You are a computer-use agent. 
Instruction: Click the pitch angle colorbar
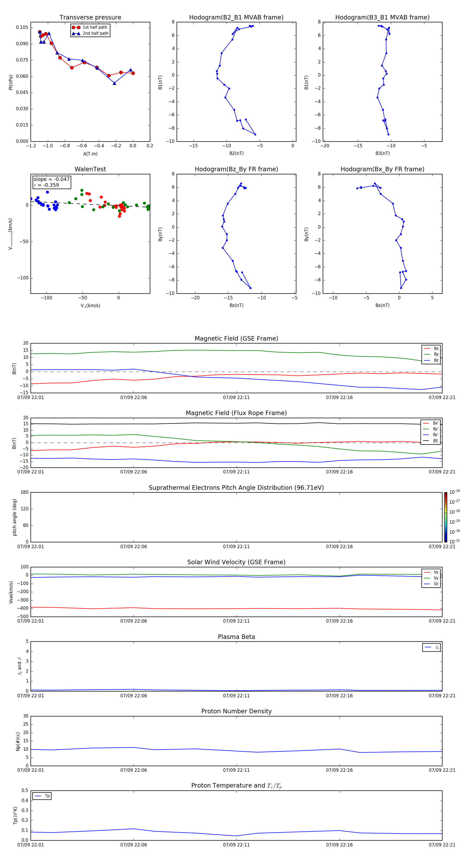tap(445, 517)
